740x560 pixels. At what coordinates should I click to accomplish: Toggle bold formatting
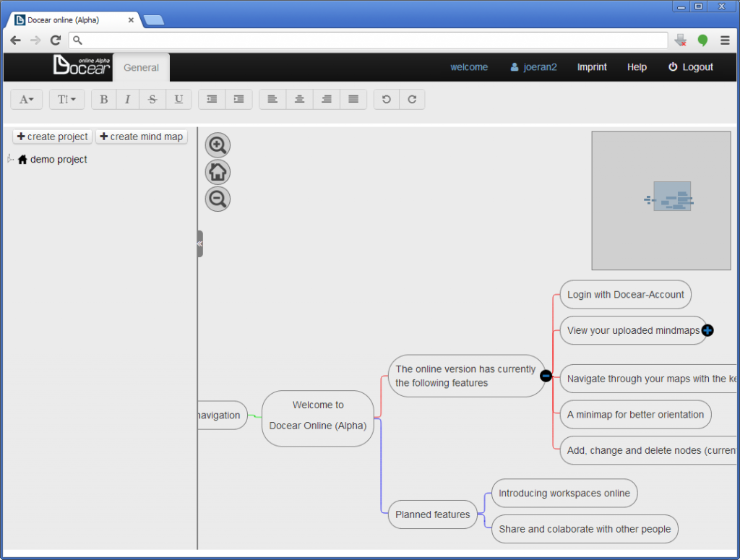(x=104, y=100)
